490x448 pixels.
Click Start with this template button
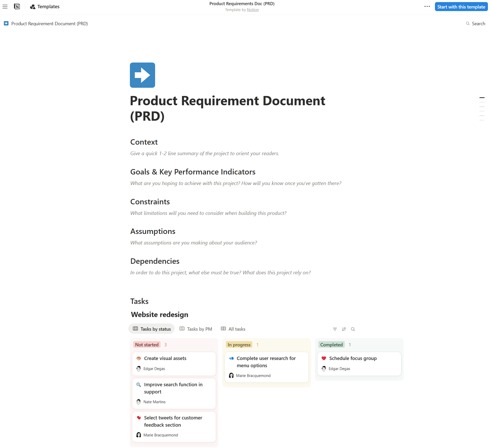[x=461, y=7]
